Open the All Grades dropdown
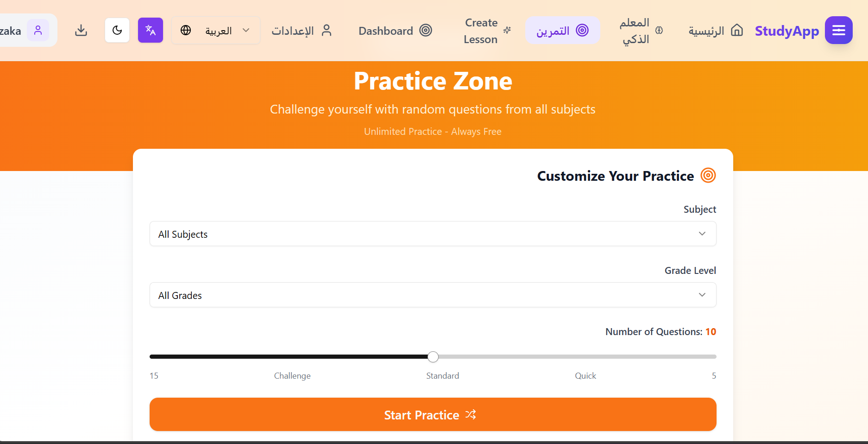868x444 pixels. [433, 295]
